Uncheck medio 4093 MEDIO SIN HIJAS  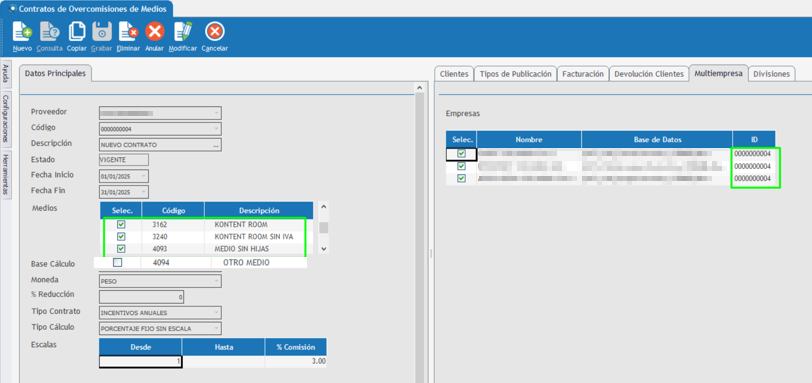(121, 249)
